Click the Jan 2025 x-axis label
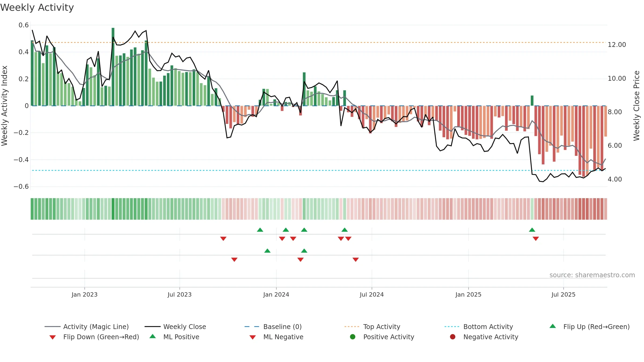This screenshot has height=362, width=644. point(469,295)
